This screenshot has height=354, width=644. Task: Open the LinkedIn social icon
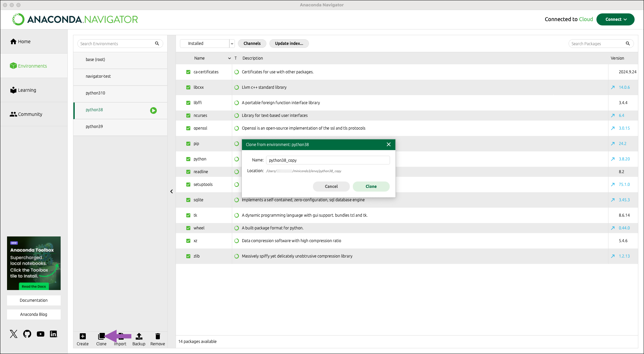pos(54,334)
